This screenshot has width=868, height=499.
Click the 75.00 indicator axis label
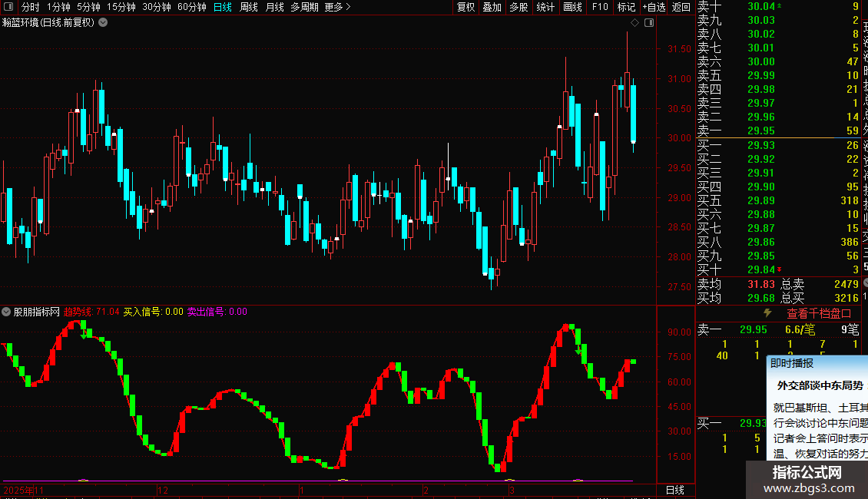click(x=679, y=357)
